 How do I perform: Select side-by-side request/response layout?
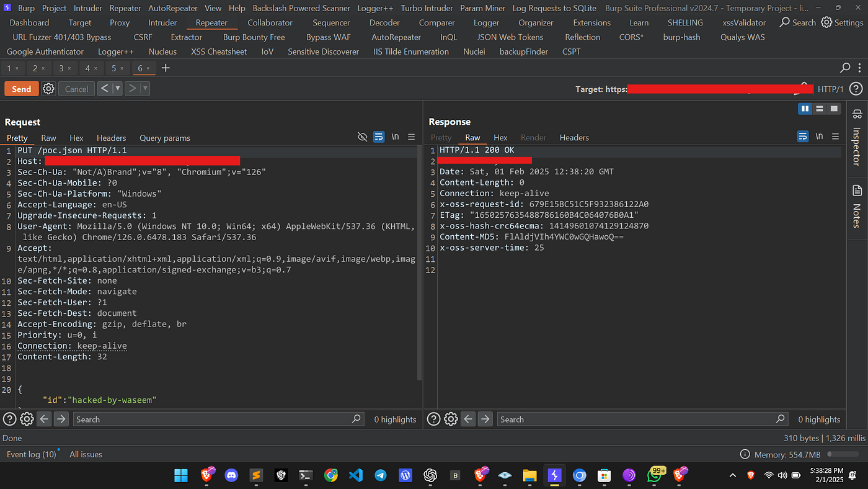805,109
